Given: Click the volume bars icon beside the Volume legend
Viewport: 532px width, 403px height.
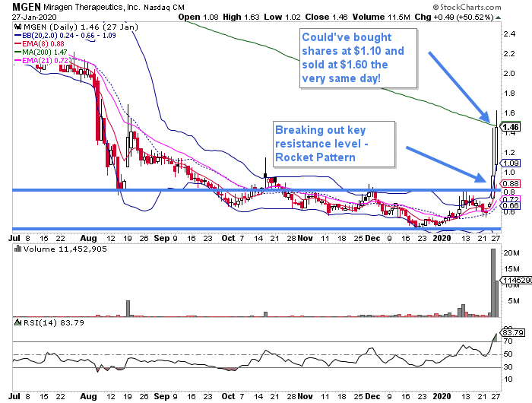Looking at the screenshot, I should tap(17, 249).
